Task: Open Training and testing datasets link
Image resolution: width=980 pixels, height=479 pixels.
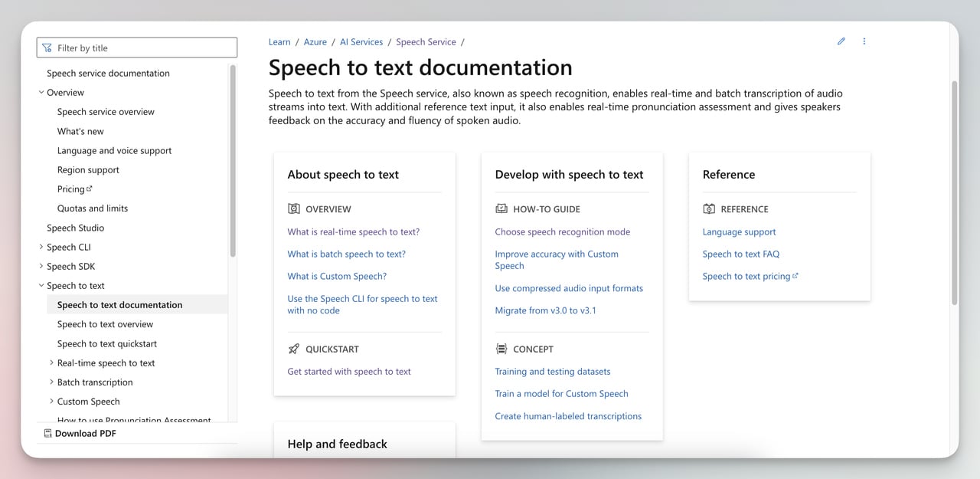Action: (553, 372)
